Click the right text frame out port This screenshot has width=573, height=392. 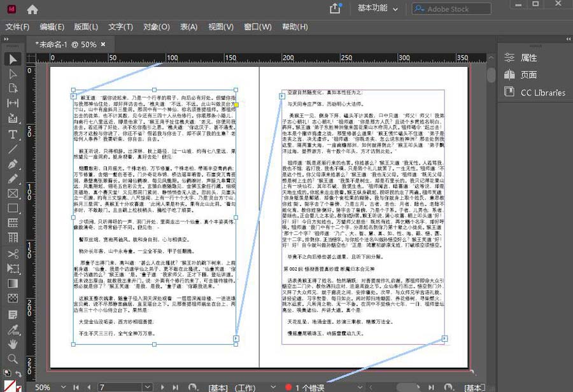tap(444, 339)
